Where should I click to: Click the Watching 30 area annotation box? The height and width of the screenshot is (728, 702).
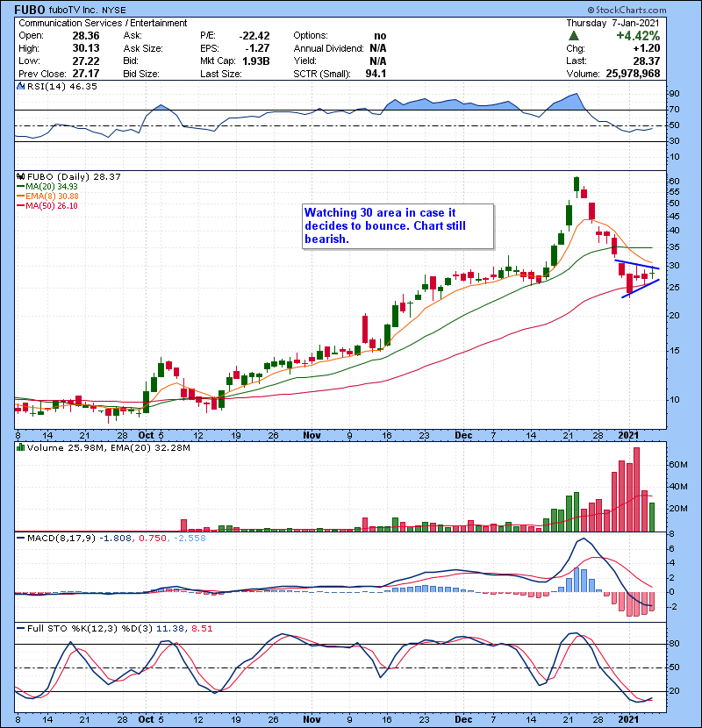click(398, 226)
